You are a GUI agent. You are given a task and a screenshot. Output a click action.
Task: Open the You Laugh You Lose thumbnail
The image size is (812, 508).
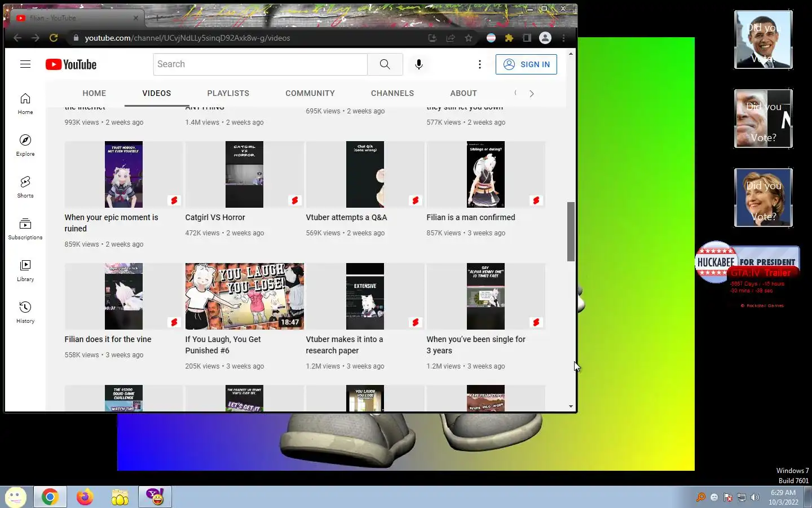(244, 296)
